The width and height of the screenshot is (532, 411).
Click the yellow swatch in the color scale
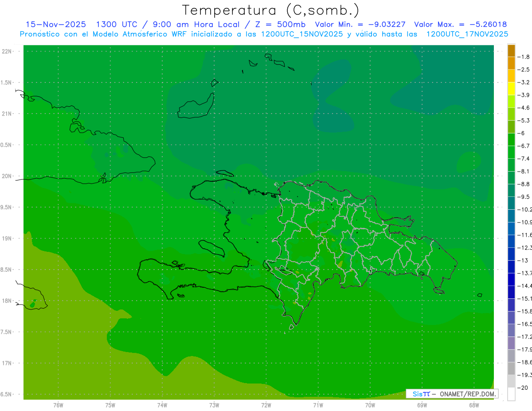pos(511,89)
